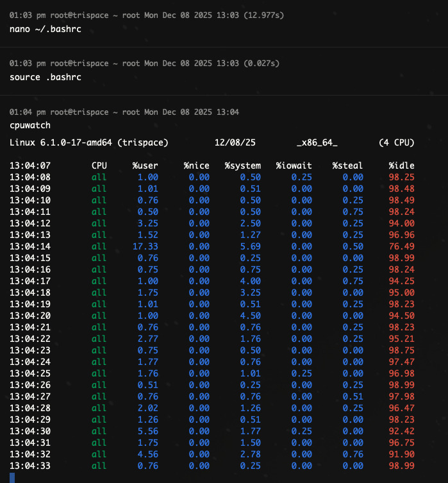Click the %iowait value in the 13:04:08 row
Screen dimensions: 448x483
[301, 177]
